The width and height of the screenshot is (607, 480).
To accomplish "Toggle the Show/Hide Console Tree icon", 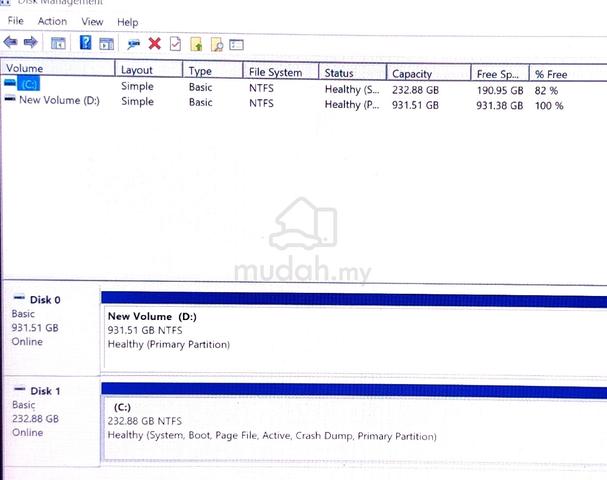I will pyautogui.click(x=58, y=43).
